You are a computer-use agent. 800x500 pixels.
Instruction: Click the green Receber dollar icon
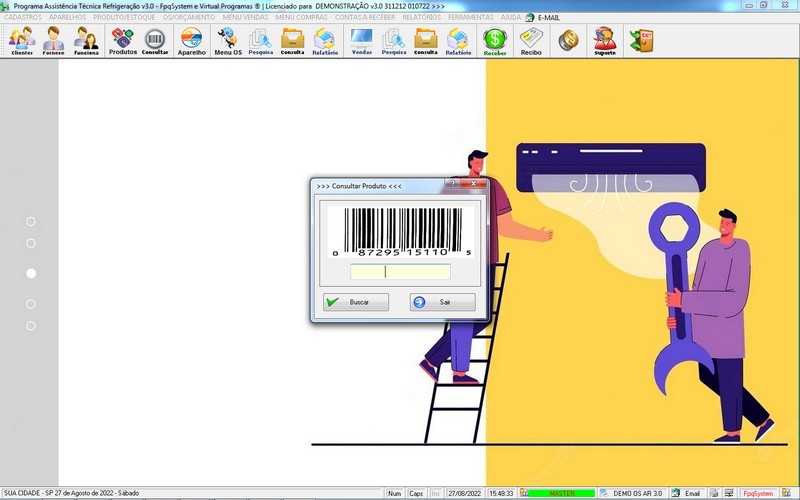pos(495,41)
